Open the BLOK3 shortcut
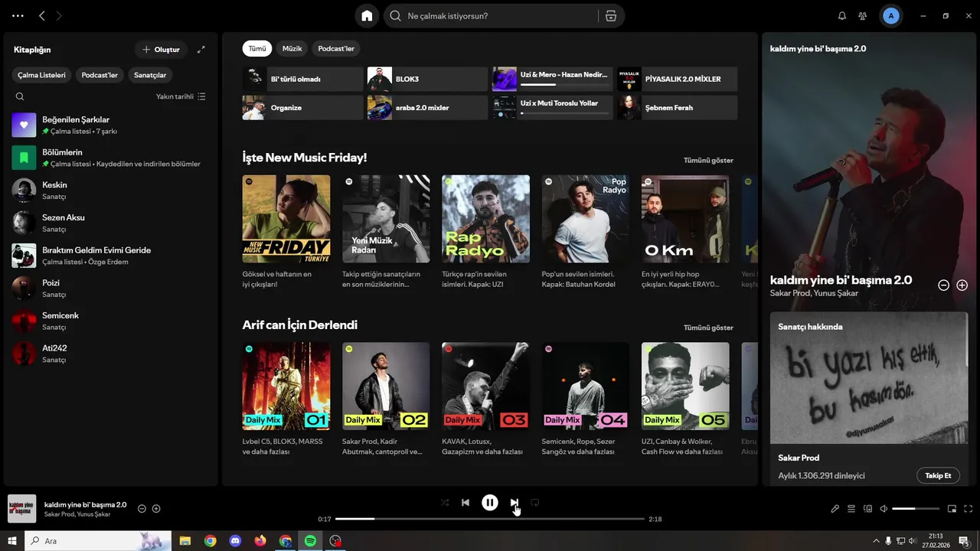Viewport: 980px width, 551px height. [427, 79]
